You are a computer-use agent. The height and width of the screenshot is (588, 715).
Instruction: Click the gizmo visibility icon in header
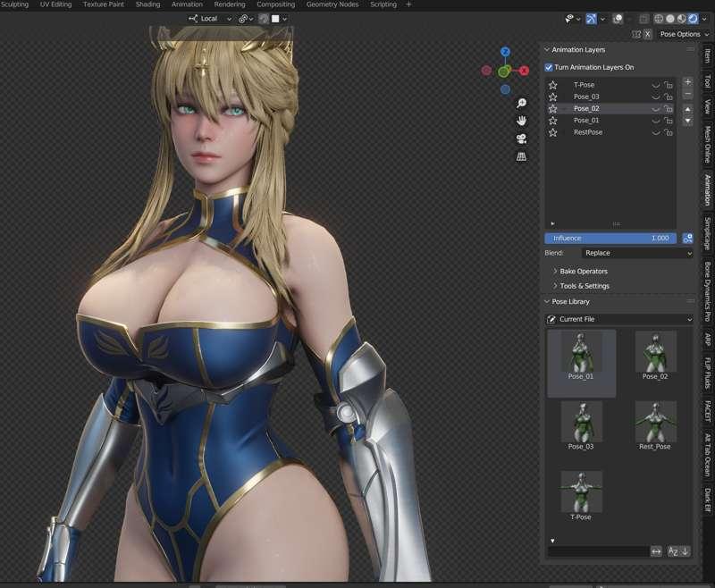(591, 19)
